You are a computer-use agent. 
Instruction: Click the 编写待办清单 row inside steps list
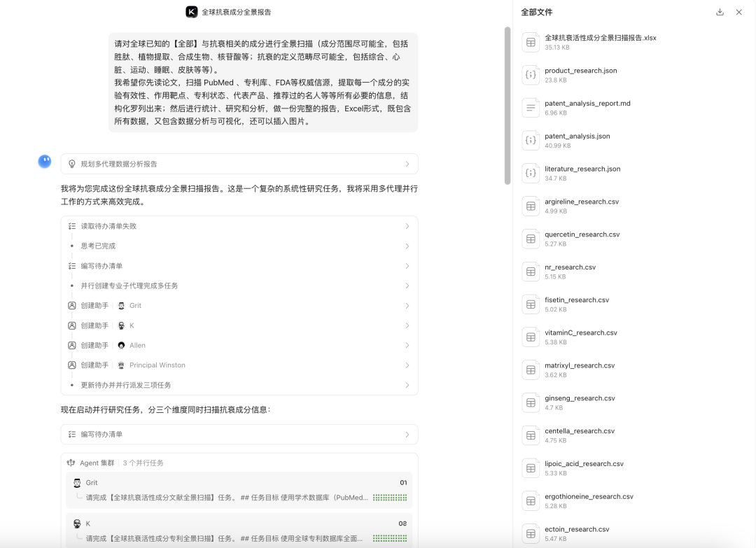click(239, 266)
